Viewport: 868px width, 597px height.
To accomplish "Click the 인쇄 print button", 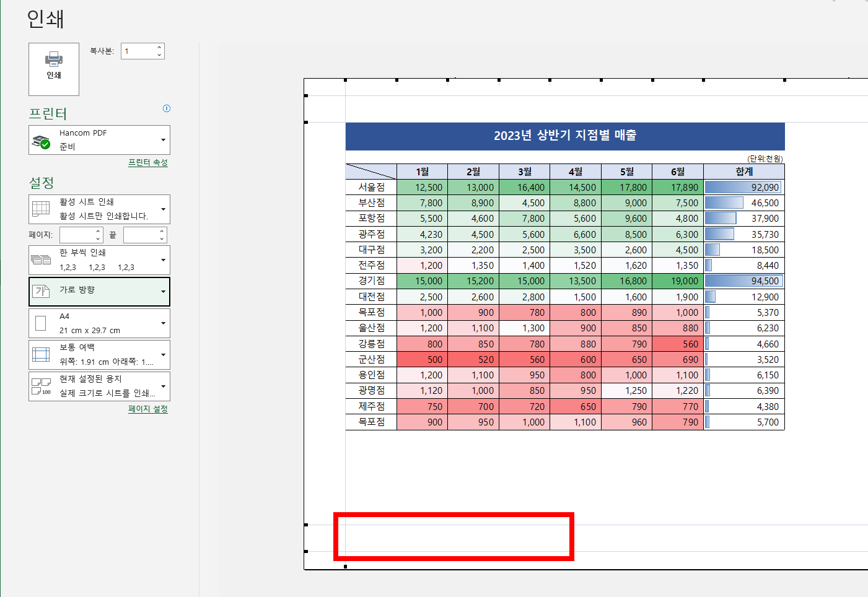I will coord(54,69).
